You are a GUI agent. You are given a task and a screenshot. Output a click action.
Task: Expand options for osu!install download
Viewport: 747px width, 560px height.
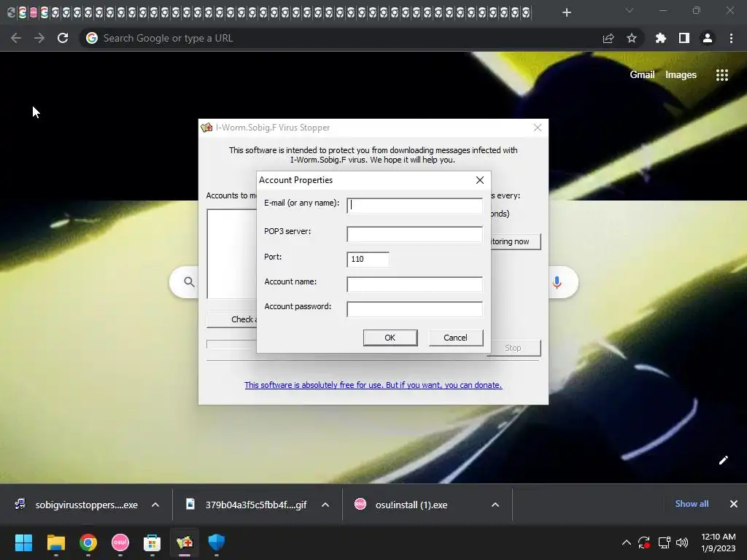pyautogui.click(x=495, y=505)
